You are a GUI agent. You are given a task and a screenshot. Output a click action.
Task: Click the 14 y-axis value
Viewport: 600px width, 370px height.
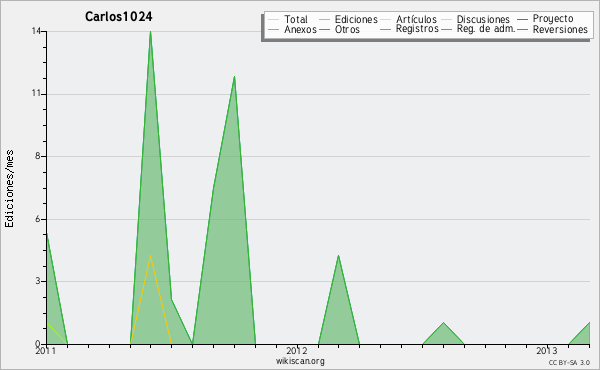click(36, 31)
